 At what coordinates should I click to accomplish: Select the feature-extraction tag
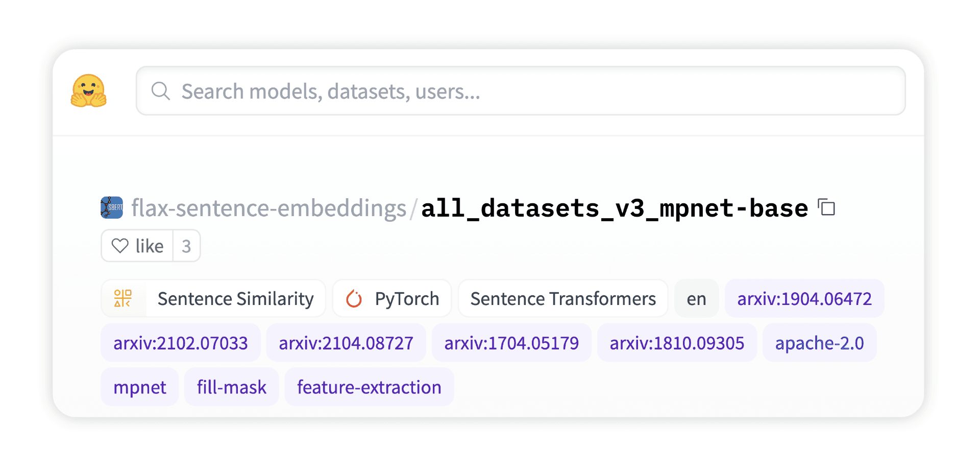(369, 387)
